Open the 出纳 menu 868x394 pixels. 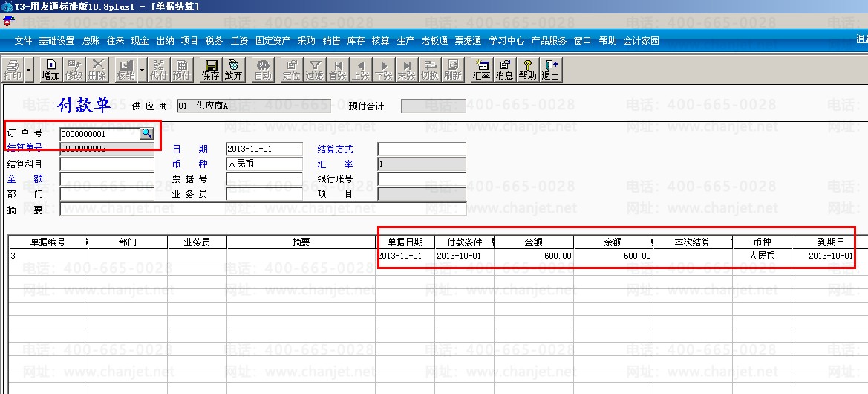click(x=165, y=41)
